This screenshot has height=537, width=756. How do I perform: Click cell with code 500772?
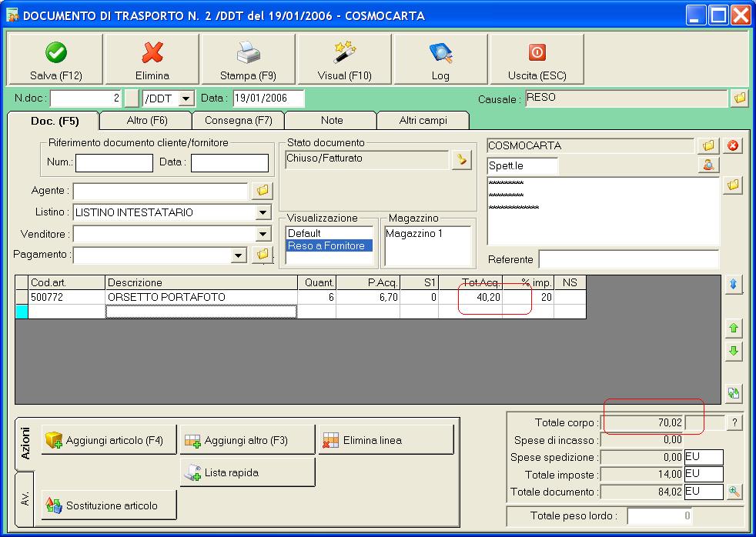(66, 297)
